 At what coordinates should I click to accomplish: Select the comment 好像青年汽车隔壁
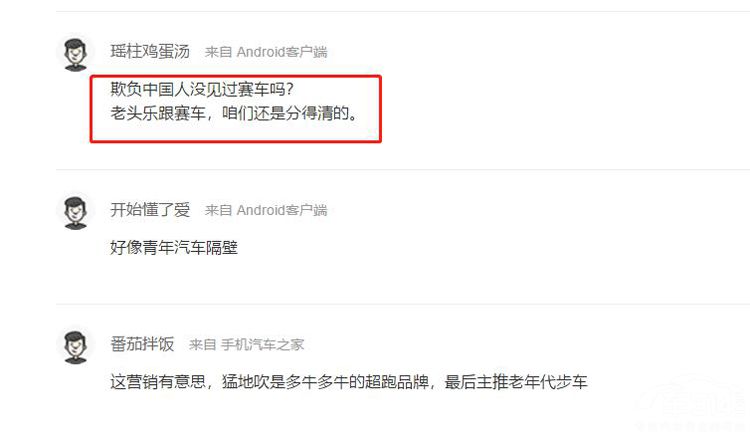(174, 247)
